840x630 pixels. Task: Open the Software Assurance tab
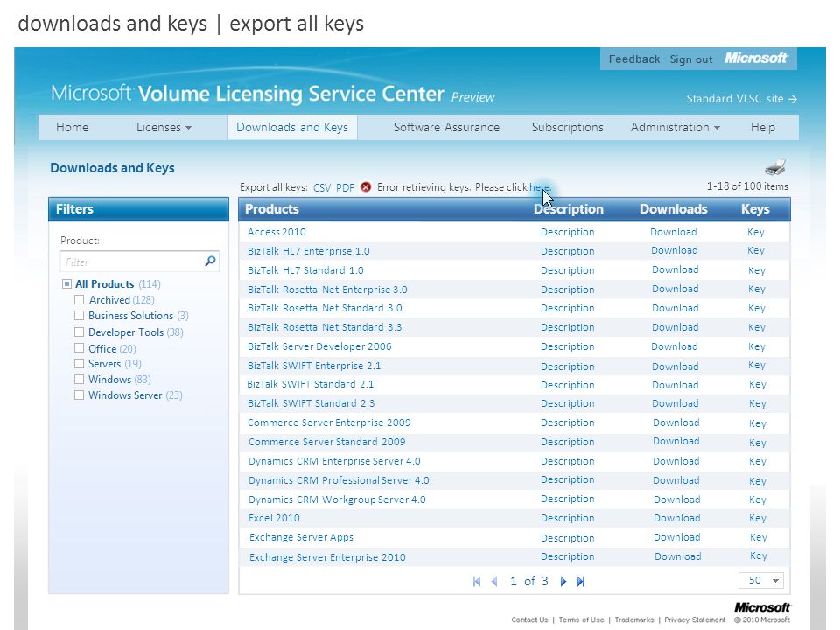point(446,128)
